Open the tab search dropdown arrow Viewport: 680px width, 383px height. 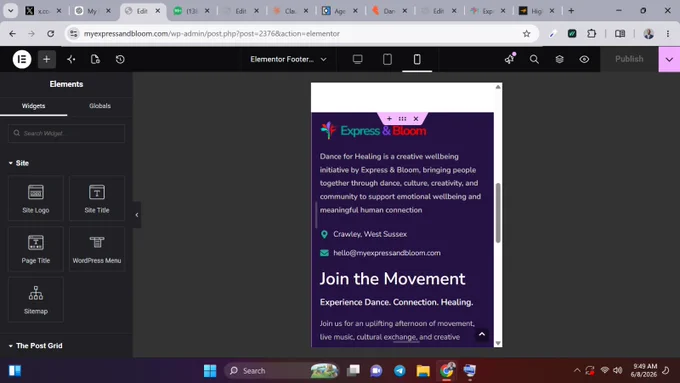10,11
